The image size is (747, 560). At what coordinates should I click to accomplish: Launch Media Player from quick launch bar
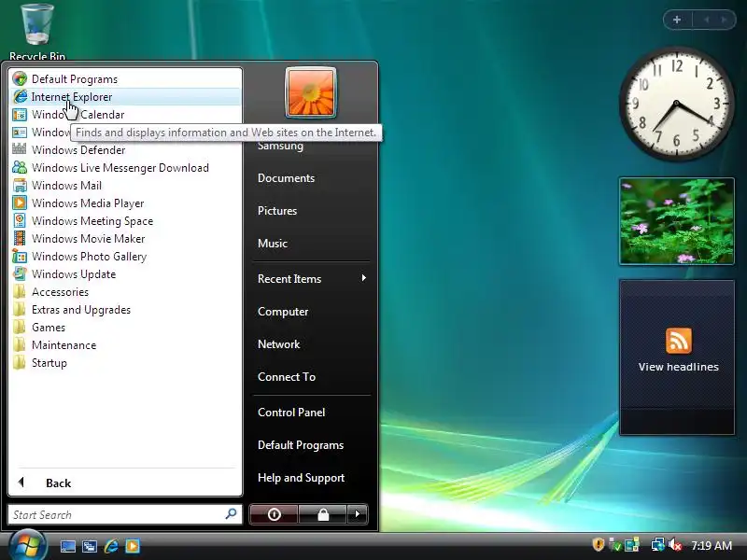click(x=133, y=546)
